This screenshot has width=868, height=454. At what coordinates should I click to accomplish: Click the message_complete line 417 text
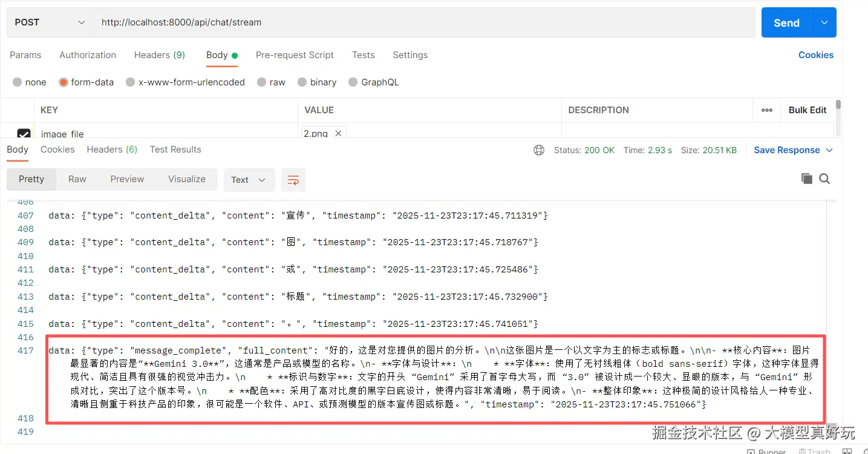(434, 377)
